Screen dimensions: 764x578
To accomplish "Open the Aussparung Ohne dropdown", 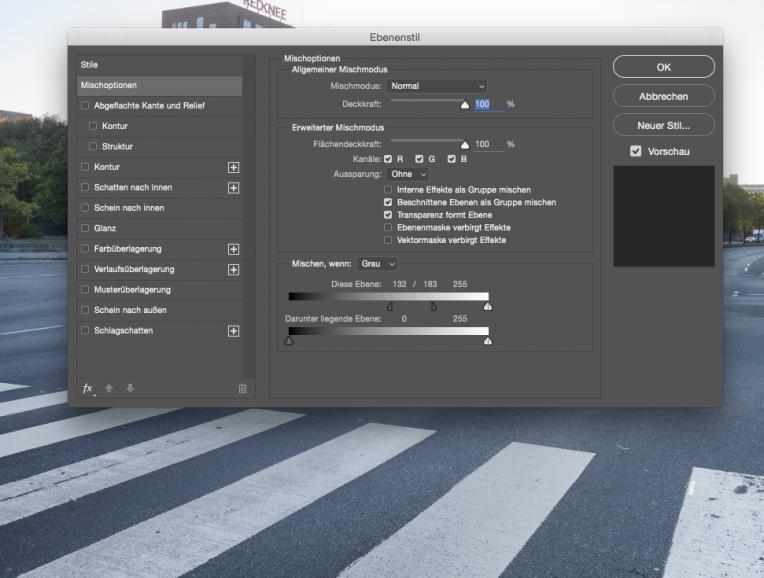I will click(408, 174).
